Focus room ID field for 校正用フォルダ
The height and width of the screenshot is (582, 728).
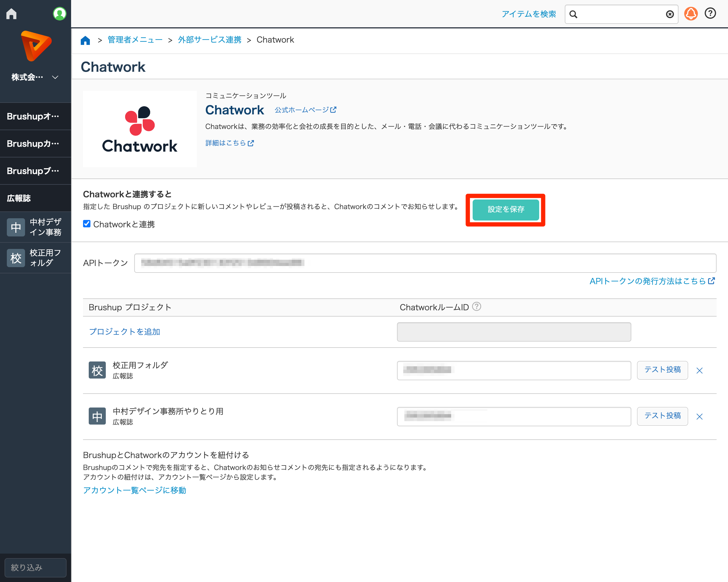coord(514,371)
